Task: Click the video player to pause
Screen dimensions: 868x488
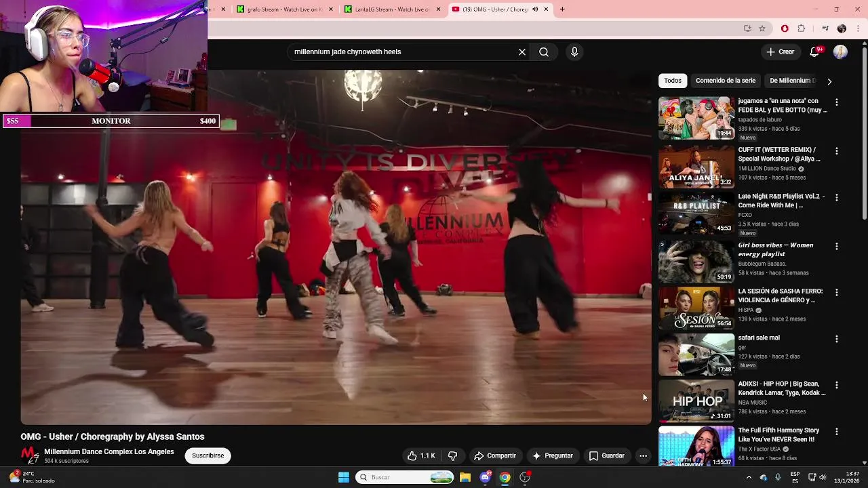Action: pos(336,247)
